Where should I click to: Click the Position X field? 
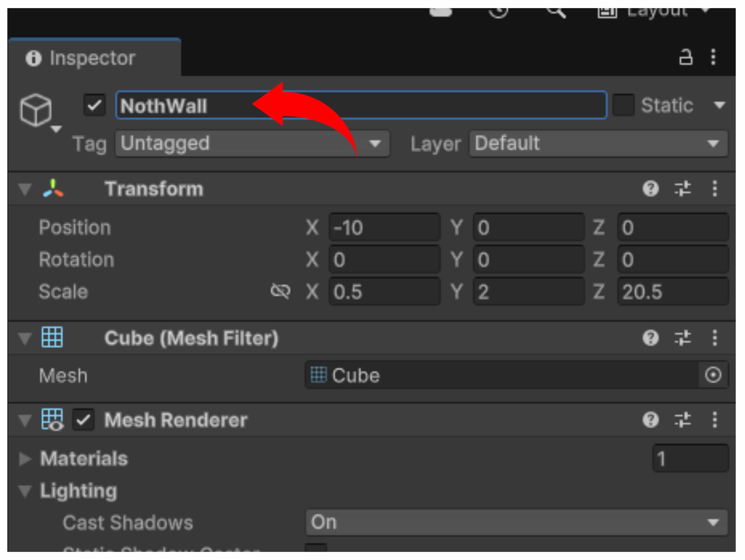coord(384,227)
